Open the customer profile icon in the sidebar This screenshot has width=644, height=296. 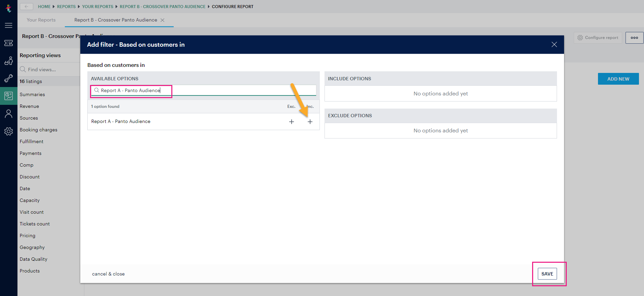coord(9,114)
